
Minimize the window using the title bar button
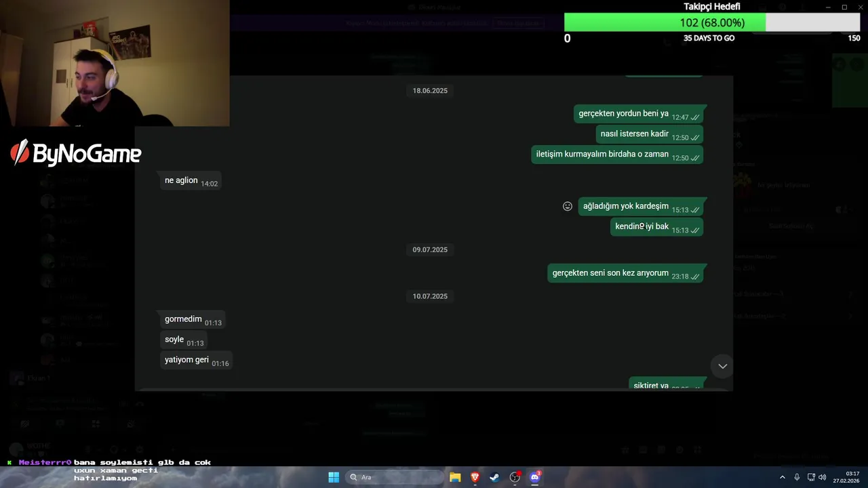point(828,7)
